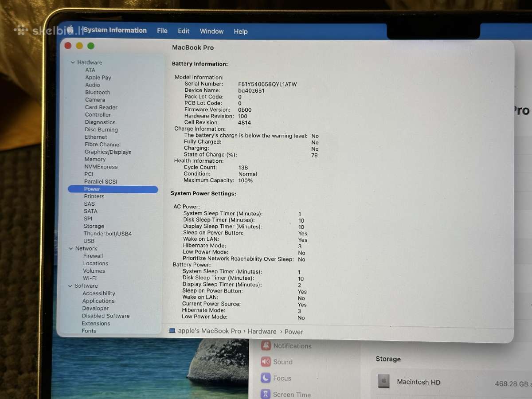Screen dimensions: 532x399
Task: Select Printers in the sidebar
Action: pyautogui.click(x=94, y=196)
